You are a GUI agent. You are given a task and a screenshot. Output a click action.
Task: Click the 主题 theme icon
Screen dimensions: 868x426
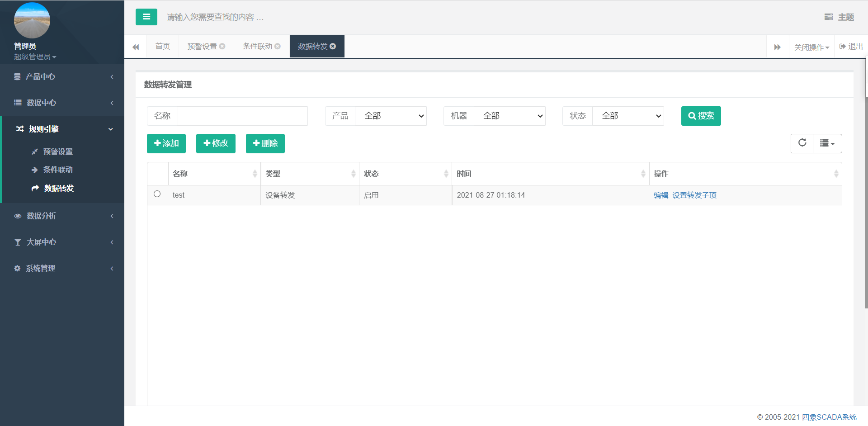pos(829,17)
